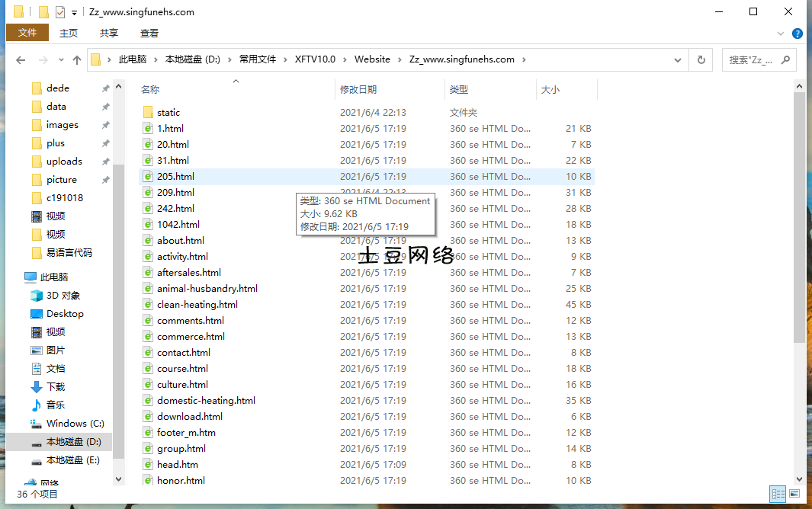Image resolution: width=812 pixels, height=509 pixels.
Task: Refresh the current folder view
Action: coord(701,59)
